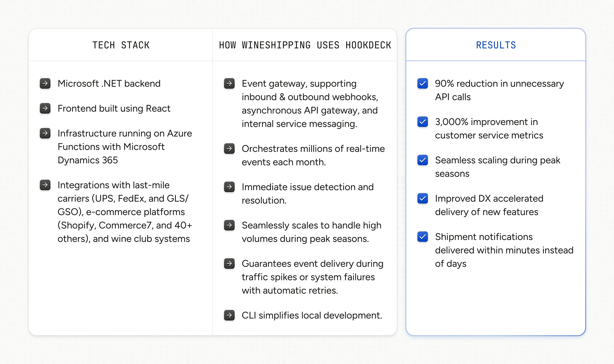The image size is (614, 364).
Task: Select the HOW WINESHIPPING USES HOOKDECK header
Action: click(305, 45)
